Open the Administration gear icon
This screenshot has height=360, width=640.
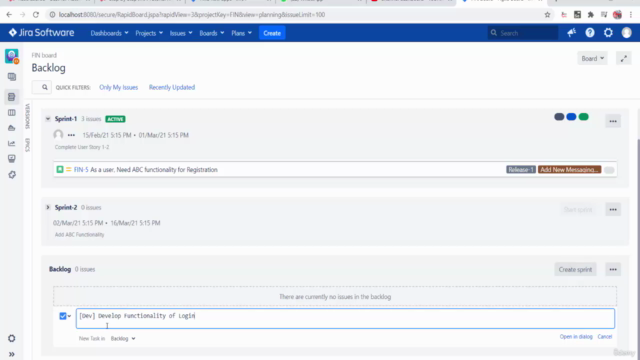[x=608, y=33]
